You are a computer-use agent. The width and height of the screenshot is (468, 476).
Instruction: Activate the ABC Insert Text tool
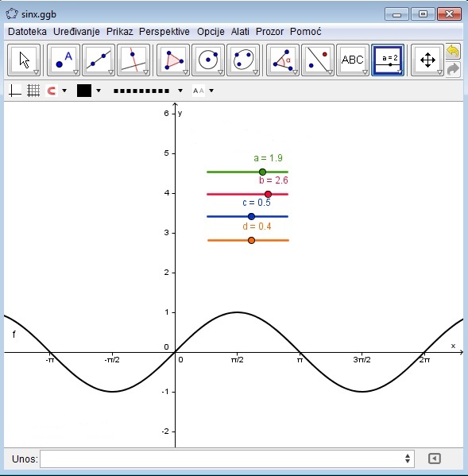coord(352,60)
